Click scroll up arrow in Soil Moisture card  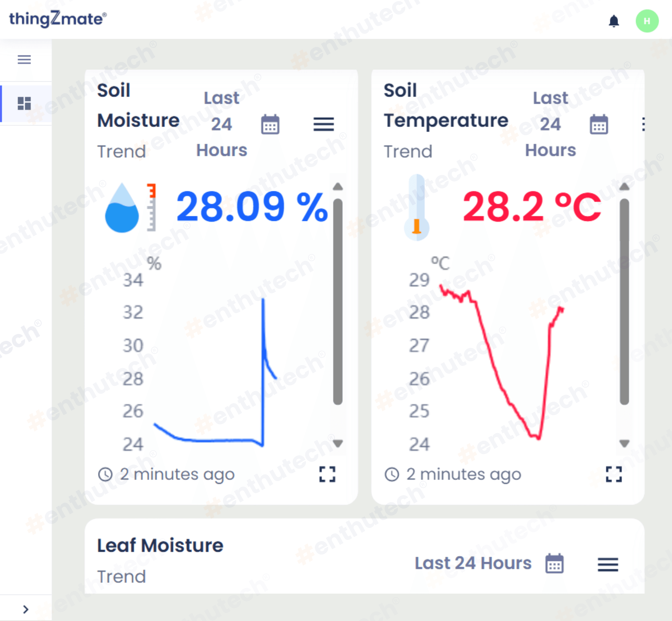[x=338, y=187]
